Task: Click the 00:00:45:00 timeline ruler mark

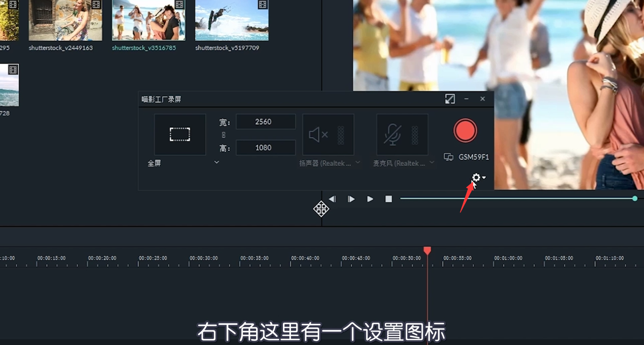Action: pyautogui.click(x=356, y=258)
